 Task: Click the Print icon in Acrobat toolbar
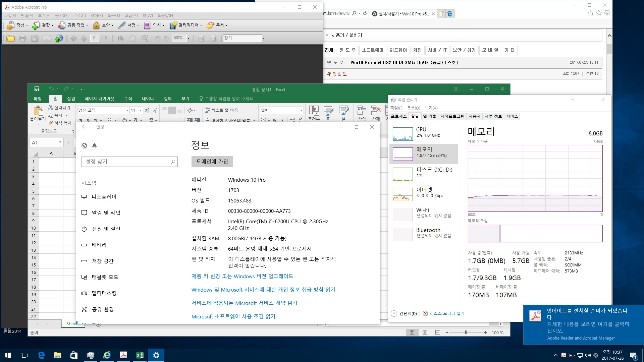pos(22,38)
